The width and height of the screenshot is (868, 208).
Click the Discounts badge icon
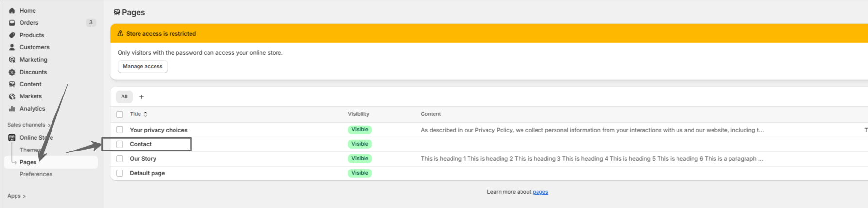[x=12, y=72]
